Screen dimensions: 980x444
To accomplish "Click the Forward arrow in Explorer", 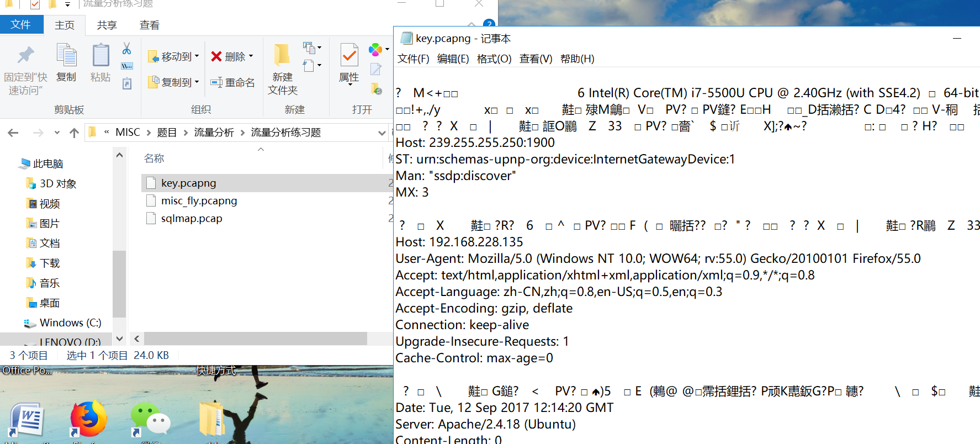I will coord(38,133).
